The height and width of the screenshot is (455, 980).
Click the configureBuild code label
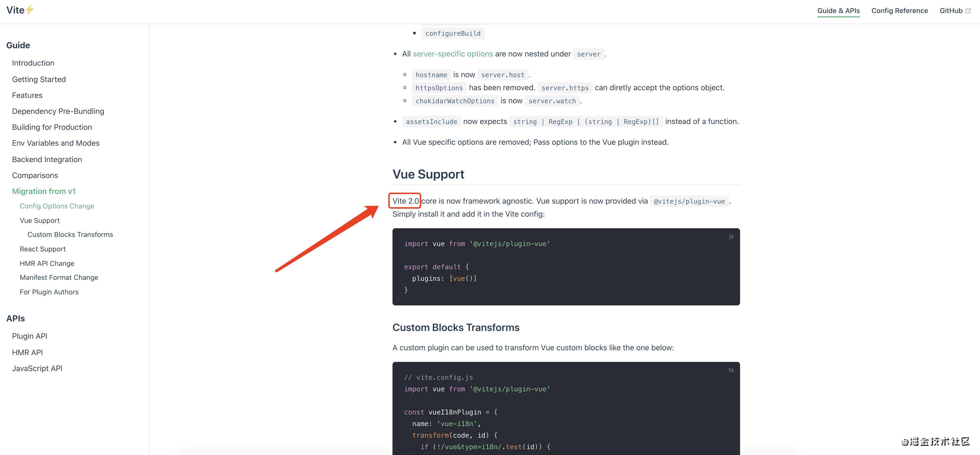click(453, 34)
